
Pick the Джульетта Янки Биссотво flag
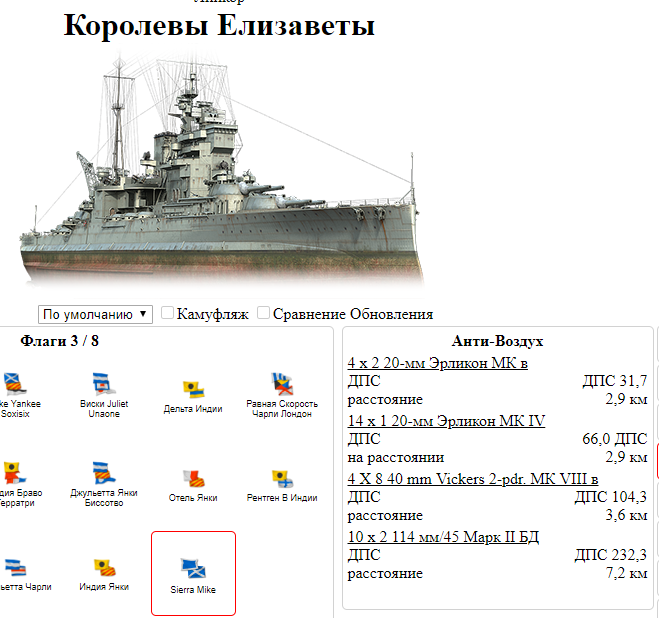click(104, 483)
